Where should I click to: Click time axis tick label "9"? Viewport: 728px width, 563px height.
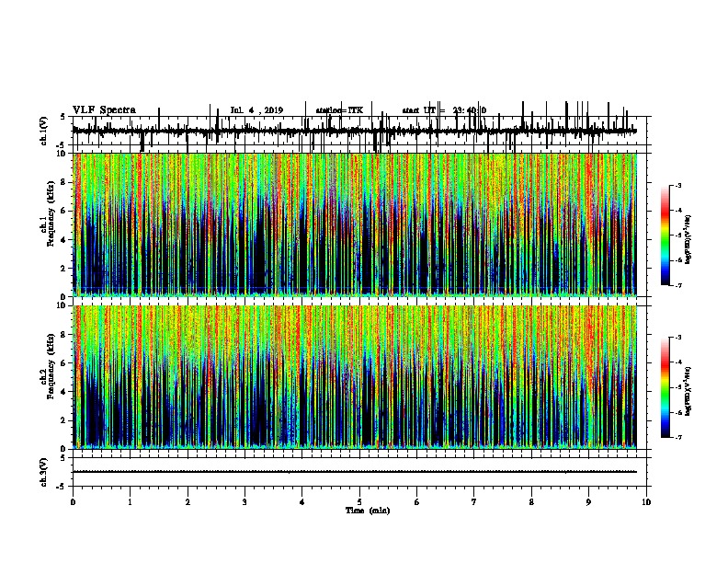(x=588, y=502)
